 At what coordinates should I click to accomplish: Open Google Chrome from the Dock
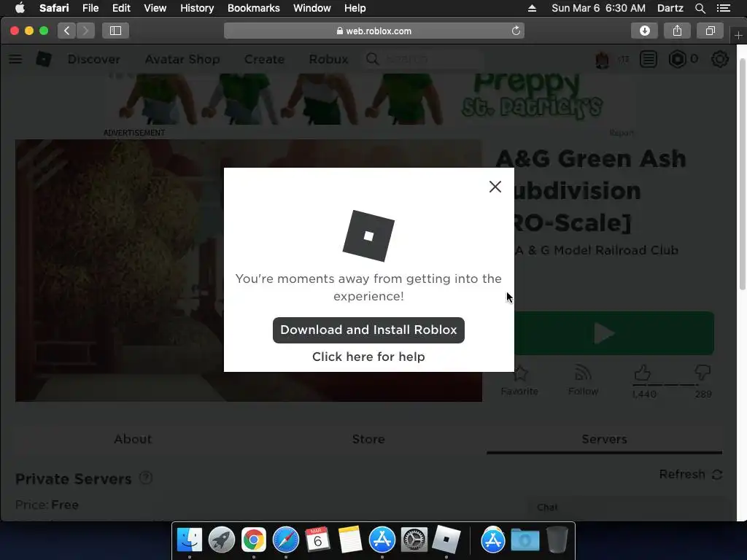pyautogui.click(x=253, y=540)
